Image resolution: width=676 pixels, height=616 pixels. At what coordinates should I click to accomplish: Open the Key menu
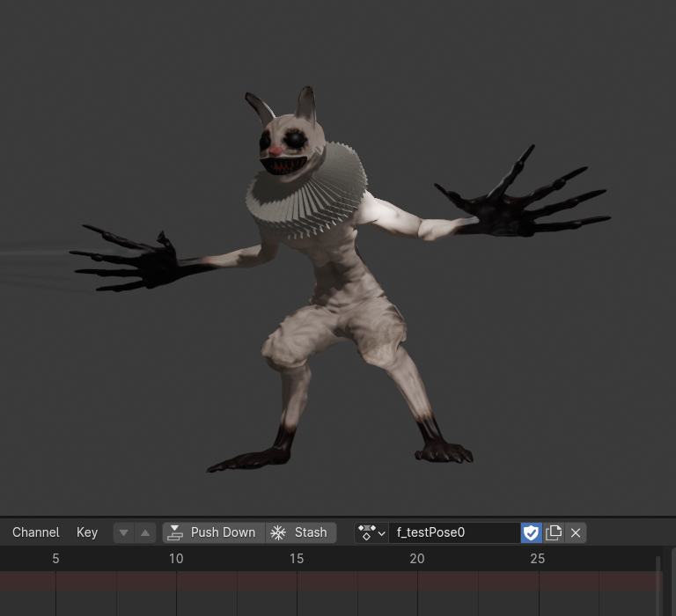[87, 532]
